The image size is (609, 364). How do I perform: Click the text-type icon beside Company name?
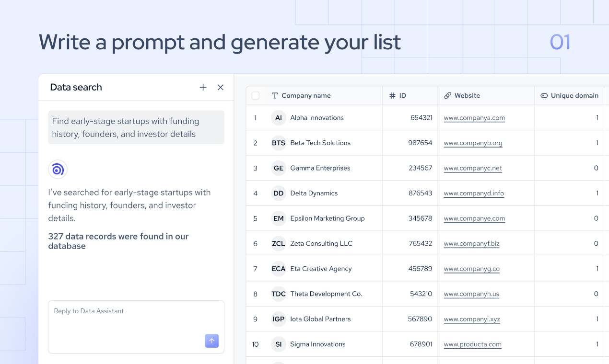click(x=274, y=95)
